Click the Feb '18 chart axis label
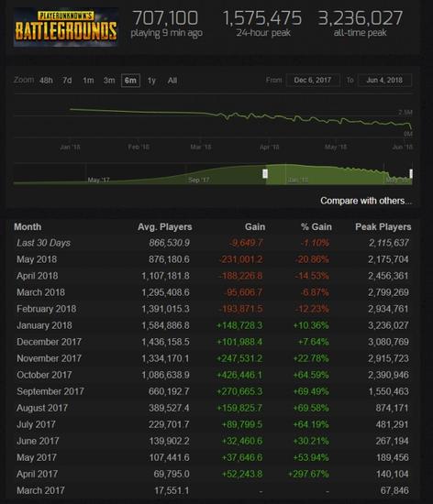The height and width of the screenshot is (504, 433). pos(139,148)
